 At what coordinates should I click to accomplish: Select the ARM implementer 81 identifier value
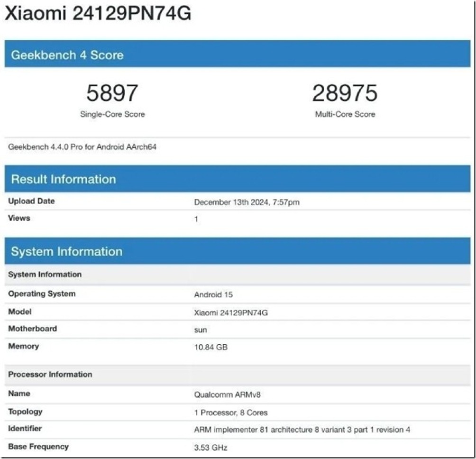pos(302,430)
